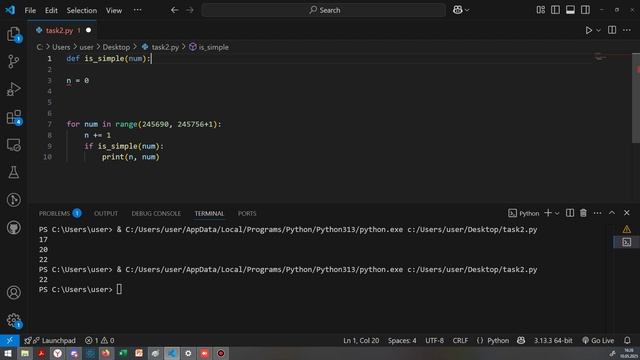Image resolution: width=640 pixels, height=360 pixels.
Task: Click the remote window status bar button
Action: coord(9,340)
